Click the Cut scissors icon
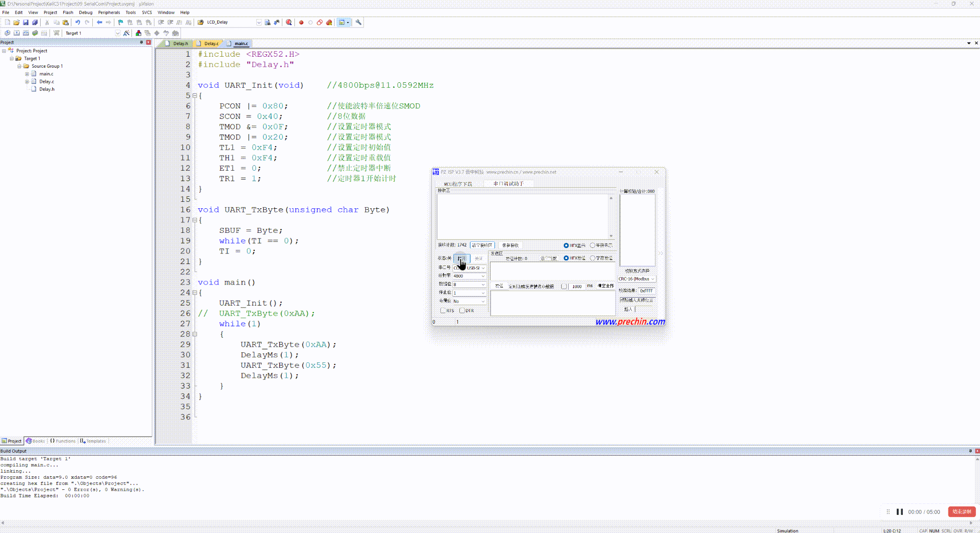This screenshot has height=533, width=980. click(47, 22)
